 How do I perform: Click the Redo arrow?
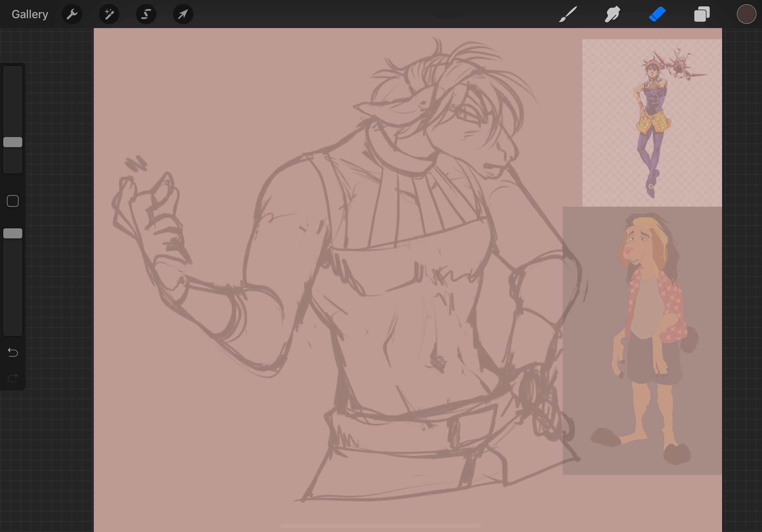pos(13,378)
